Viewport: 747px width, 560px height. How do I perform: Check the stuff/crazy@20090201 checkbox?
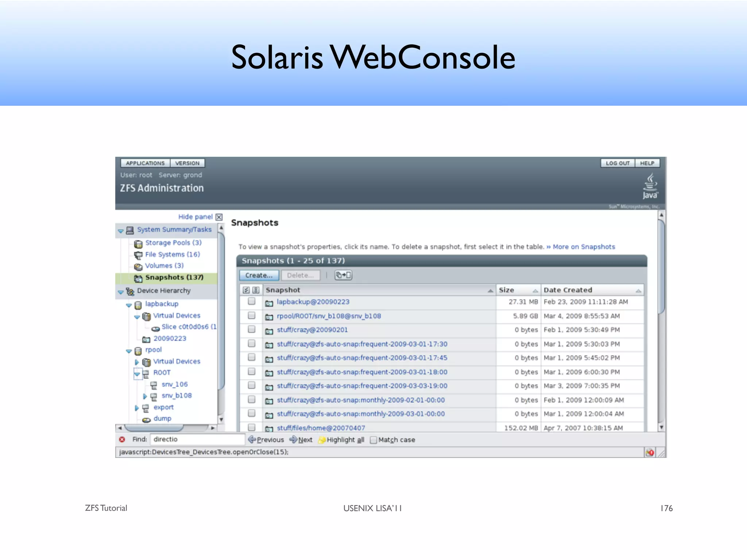251,329
